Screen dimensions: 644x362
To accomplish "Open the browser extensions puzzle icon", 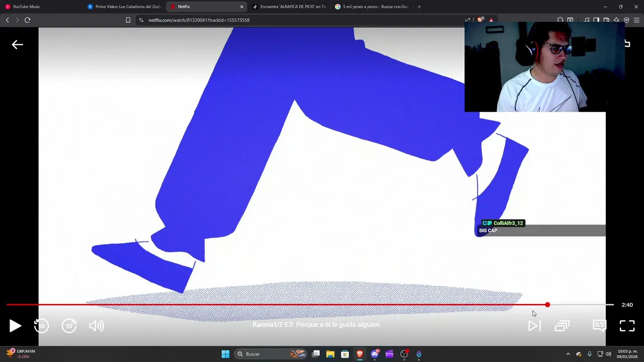I will pos(560,20).
